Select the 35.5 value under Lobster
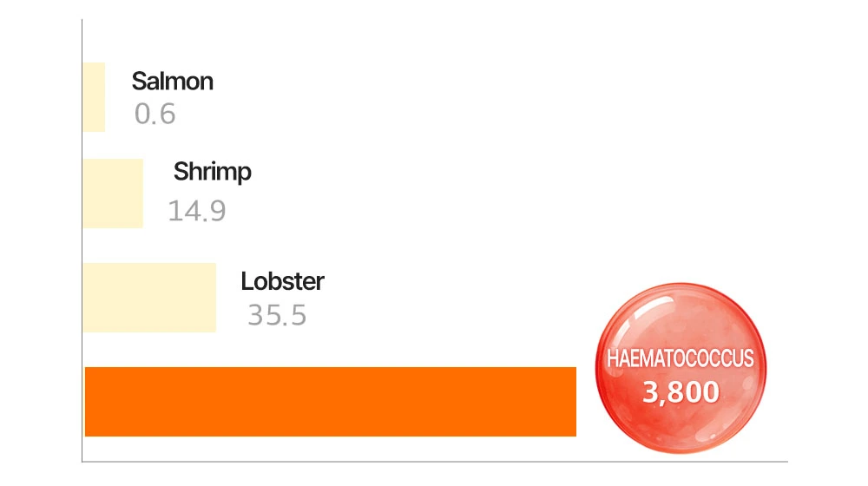 coord(277,315)
